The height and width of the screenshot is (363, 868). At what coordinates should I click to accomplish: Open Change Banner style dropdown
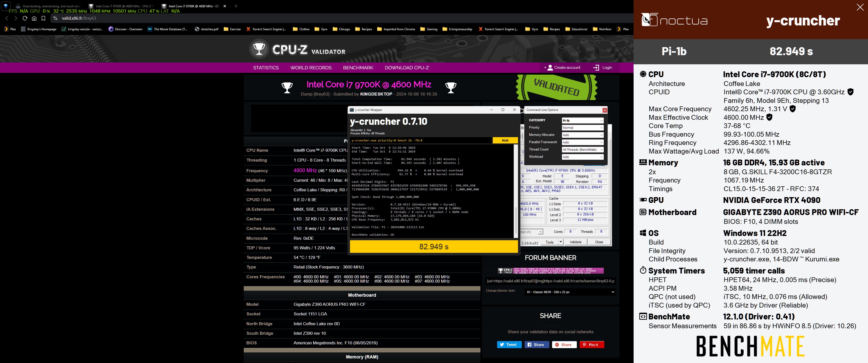(x=570, y=292)
